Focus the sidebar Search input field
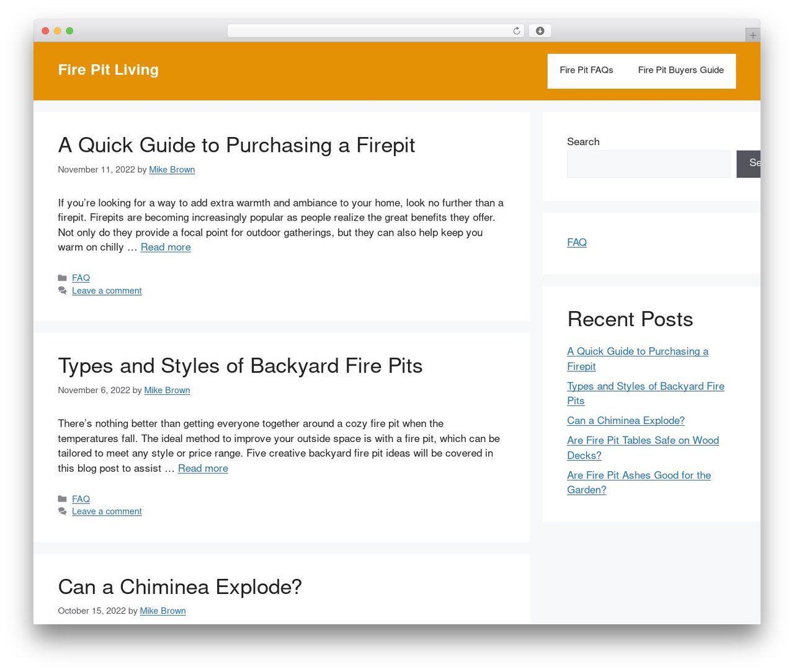This screenshot has height=672, width=794. [x=648, y=164]
